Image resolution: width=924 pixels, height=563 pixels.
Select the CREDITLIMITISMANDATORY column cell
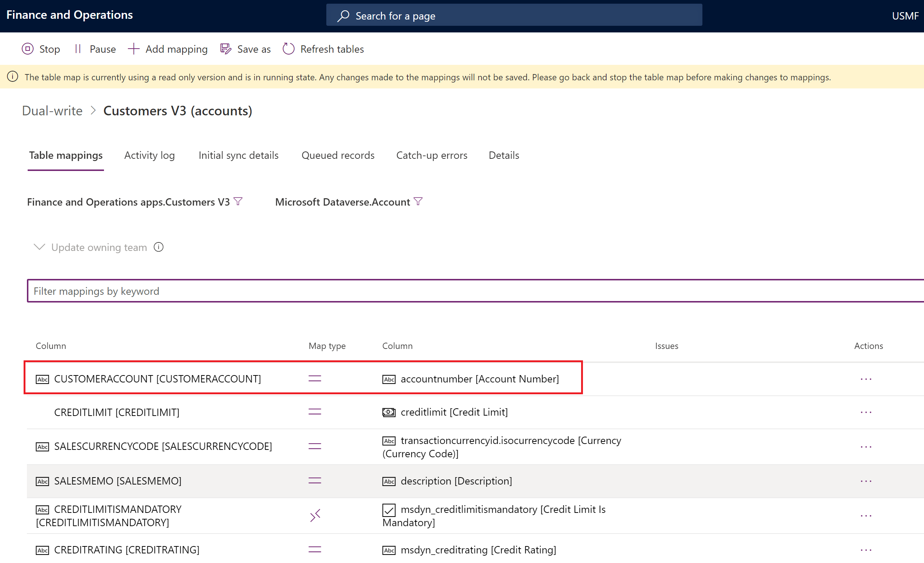coord(109,516)
